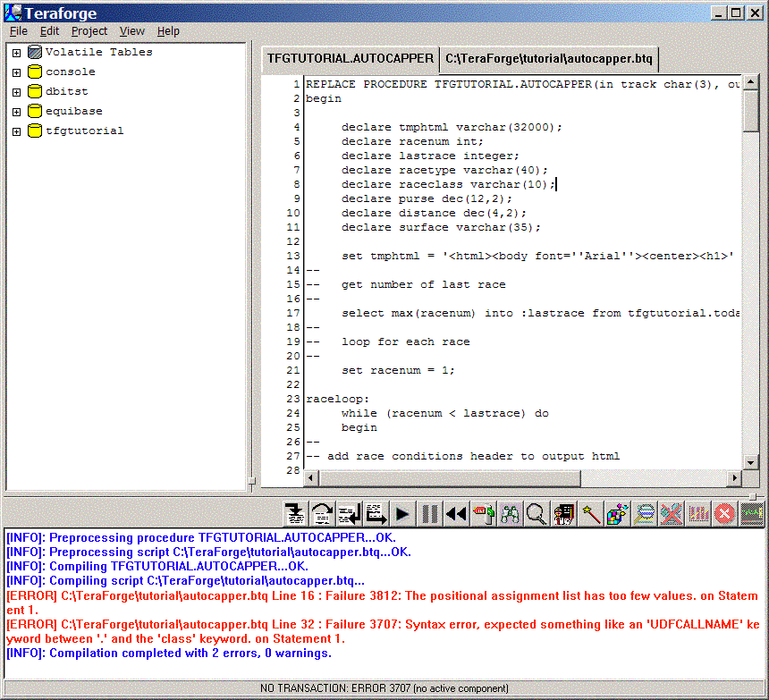
Task: Click the Failure 3812 error message line
Action: [x=382, y=603]
